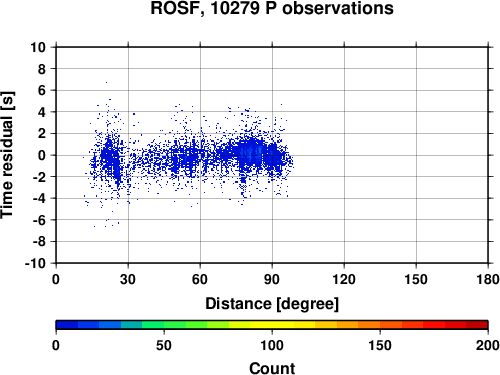
Task: Click x-axis tick label '30'
Action: [128, 279]
